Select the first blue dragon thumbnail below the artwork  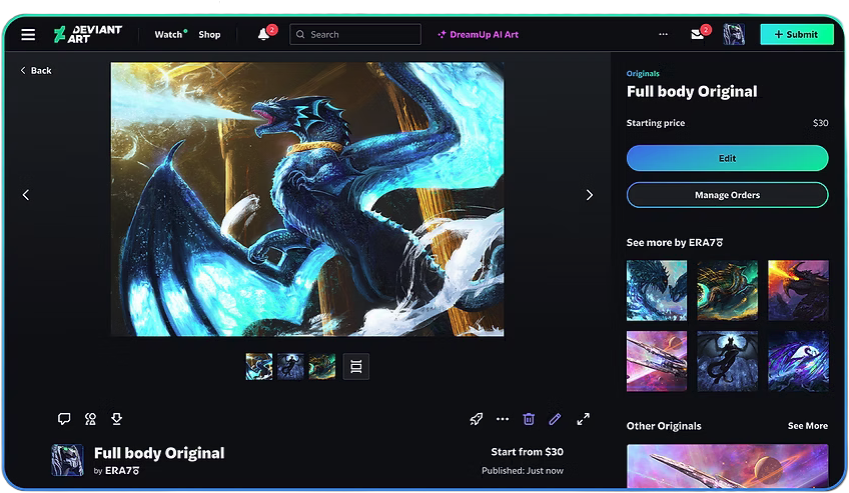[259, 367]
